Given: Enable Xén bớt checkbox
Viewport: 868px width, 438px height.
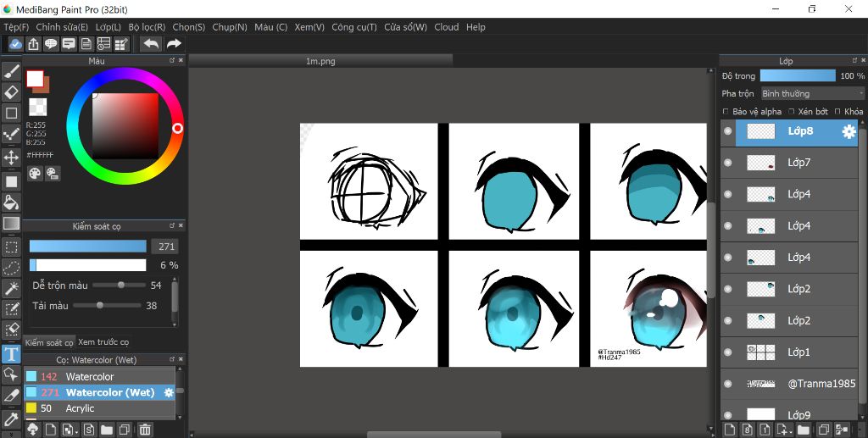Looking at the screenshot, I should point(791,112).
